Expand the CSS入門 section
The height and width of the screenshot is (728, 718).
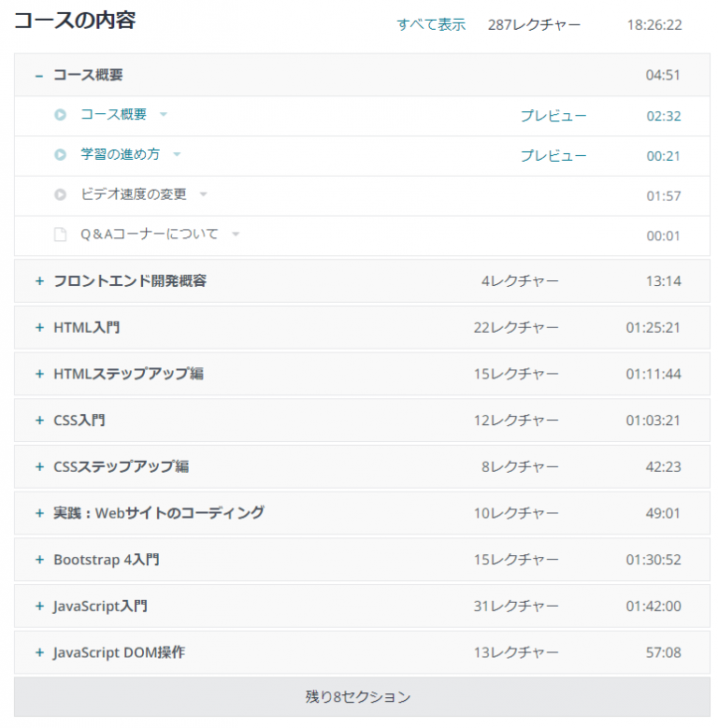coord(39,421)
